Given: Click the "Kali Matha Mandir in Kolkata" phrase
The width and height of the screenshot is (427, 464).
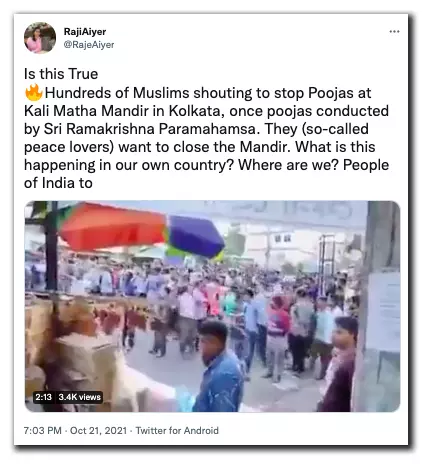Looking at the screenshot, I should (122, 111).
